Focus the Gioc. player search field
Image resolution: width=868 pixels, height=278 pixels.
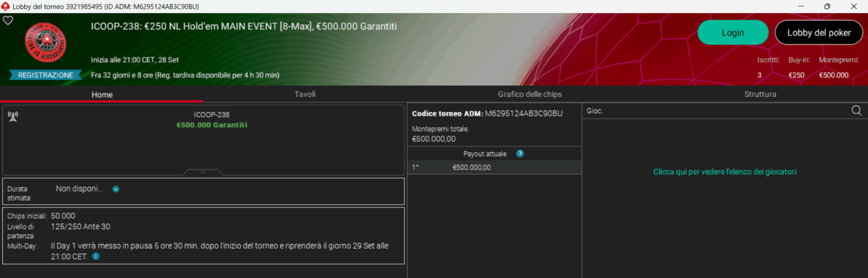716,111
